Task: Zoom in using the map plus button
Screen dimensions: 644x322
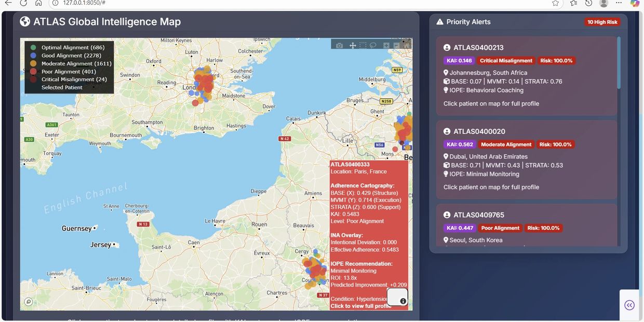Action: click(x=386, y=46)
